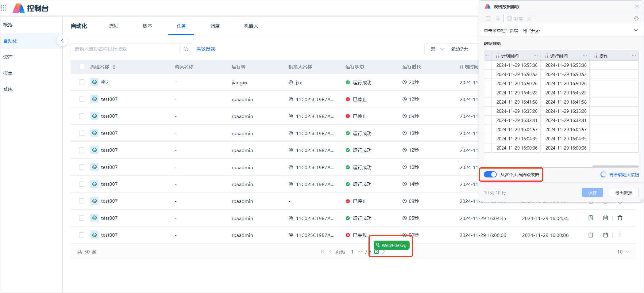The width and height of the screenshot is (644, 293).
Task: Open 运行时间 column options menu
Action: 585,56
